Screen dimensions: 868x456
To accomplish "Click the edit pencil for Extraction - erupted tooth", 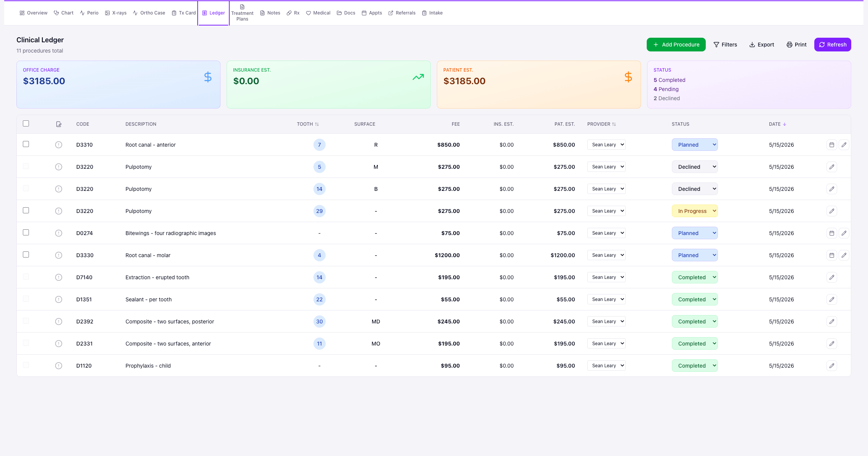I will pyautogui.click(x=832, y=277).
